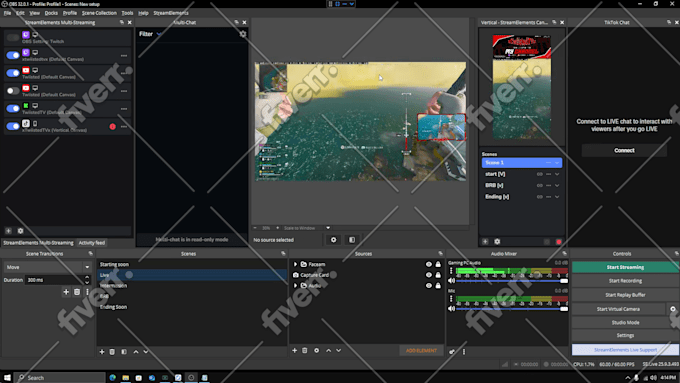680x383 pixels.
Task: Hide the Audio group eye icon
Action: 428,285
